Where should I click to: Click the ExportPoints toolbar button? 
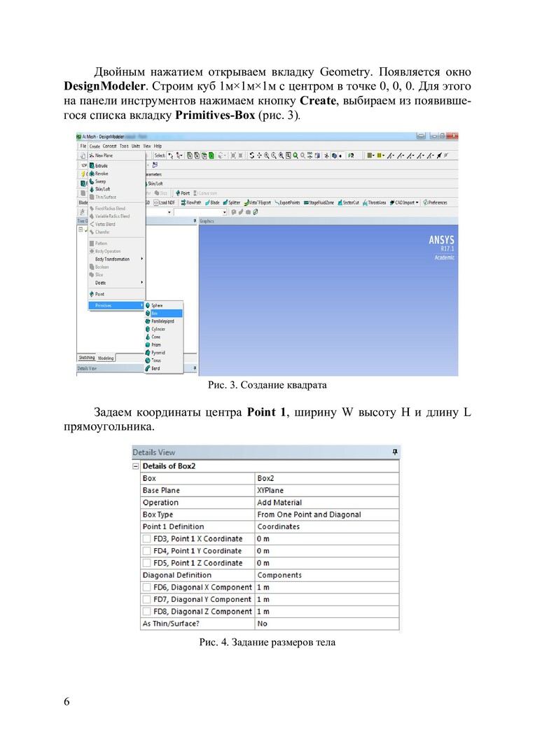coord(287,202)
